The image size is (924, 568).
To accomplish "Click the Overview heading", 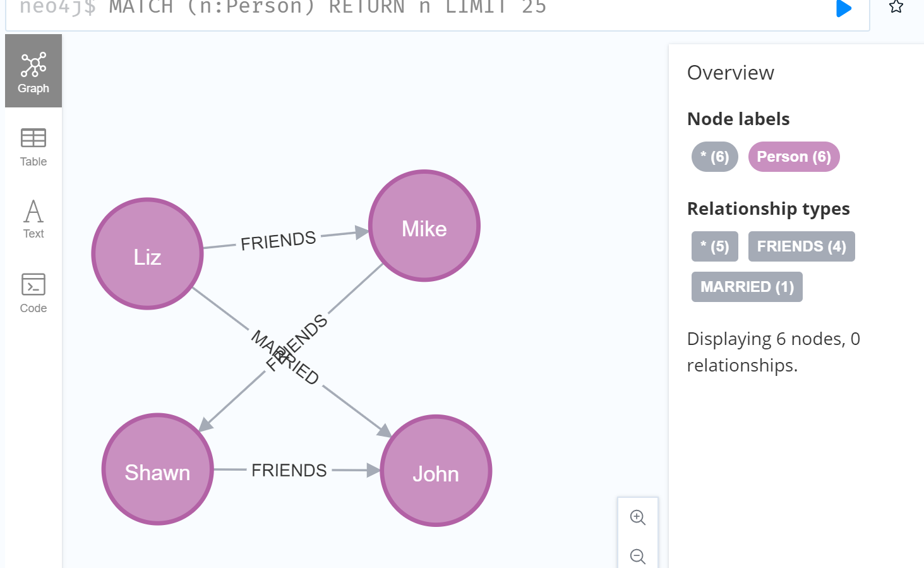I will [x=731, y=73].
